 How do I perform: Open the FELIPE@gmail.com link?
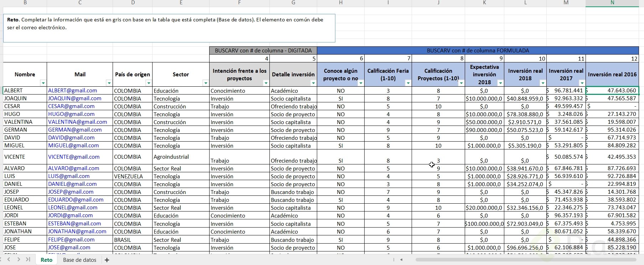[x=71, y=240]
